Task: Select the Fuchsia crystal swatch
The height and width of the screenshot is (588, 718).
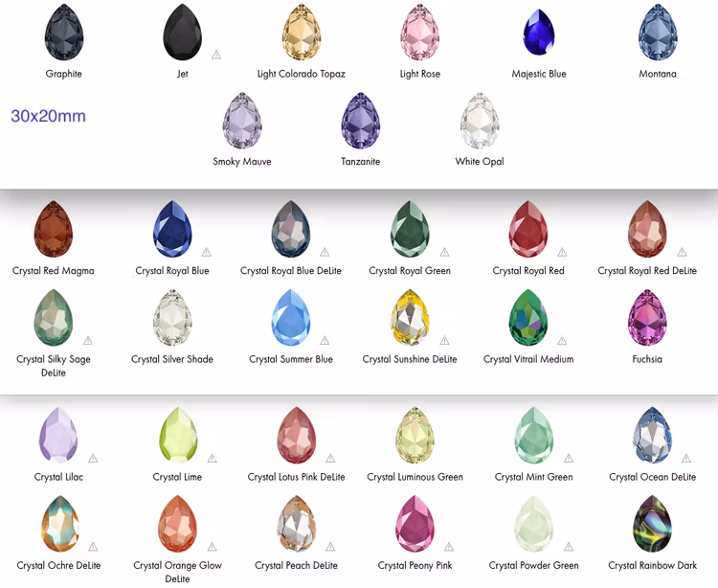Action: [x=647, y=317]
